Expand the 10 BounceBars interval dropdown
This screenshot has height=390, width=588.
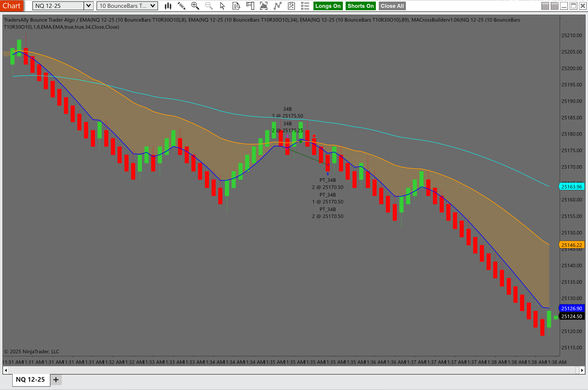[152, 6]
